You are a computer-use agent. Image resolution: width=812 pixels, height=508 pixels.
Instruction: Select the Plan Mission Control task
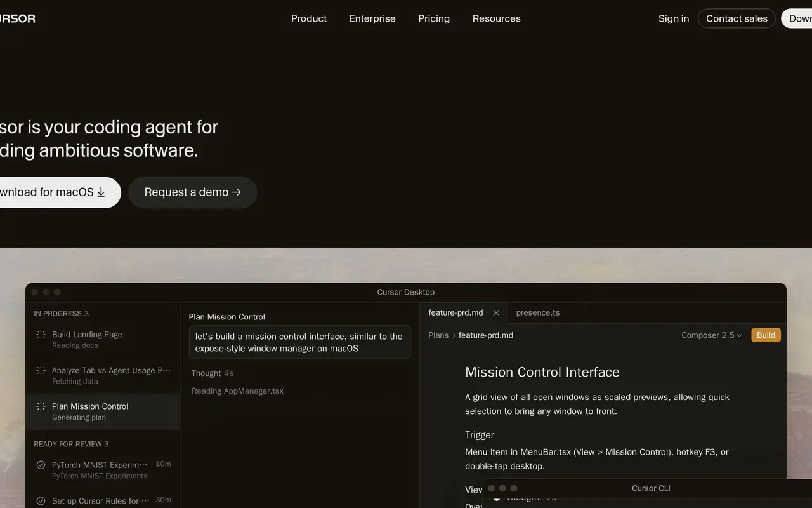pos(103,411)
